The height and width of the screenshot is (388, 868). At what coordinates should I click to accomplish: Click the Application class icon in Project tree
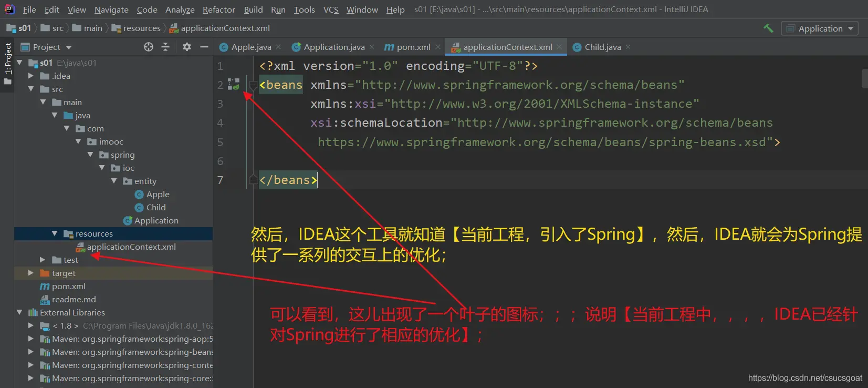point(127,221)
